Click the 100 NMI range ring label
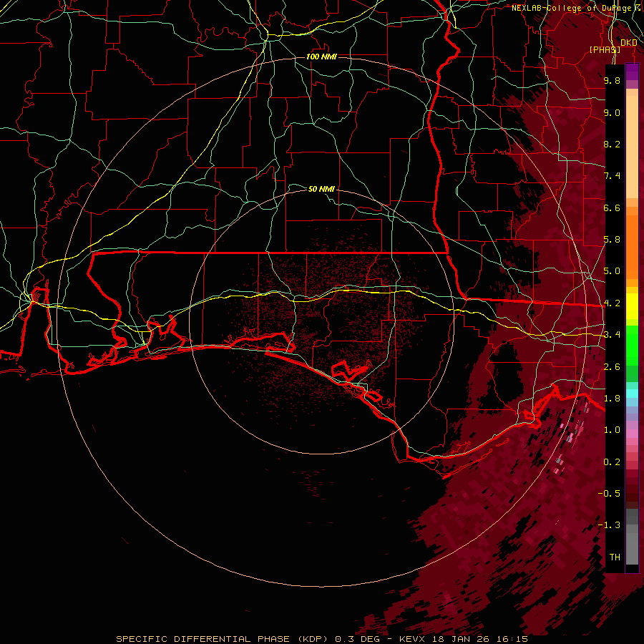The height and width of the screenshot is (644, 644). [x=321, y=57]
